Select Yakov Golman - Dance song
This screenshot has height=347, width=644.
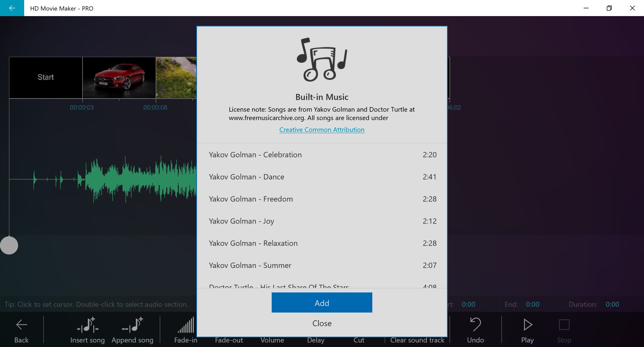[x=322, y=177]
